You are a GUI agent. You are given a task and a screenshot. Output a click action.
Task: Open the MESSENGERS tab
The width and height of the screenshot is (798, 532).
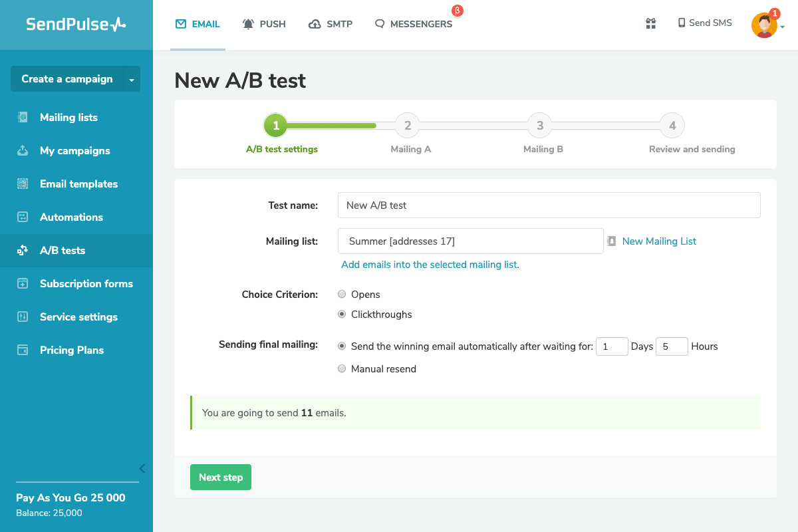tap(413, 24)
